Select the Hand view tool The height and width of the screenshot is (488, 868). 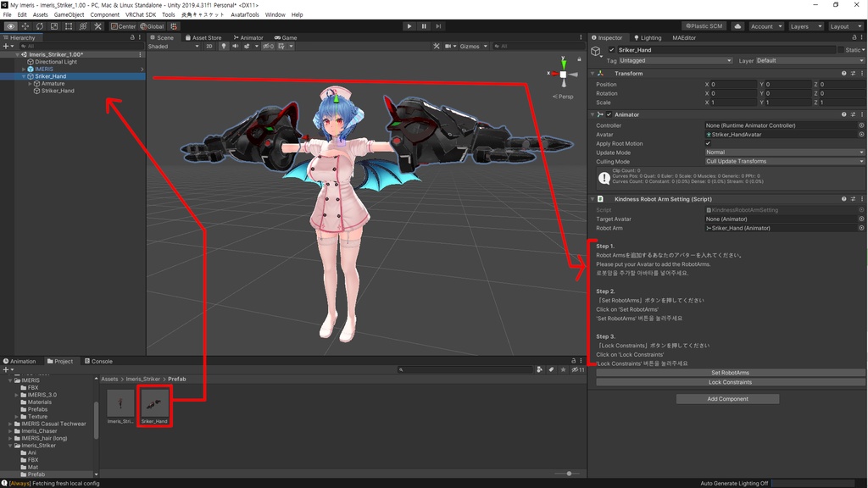10,26
